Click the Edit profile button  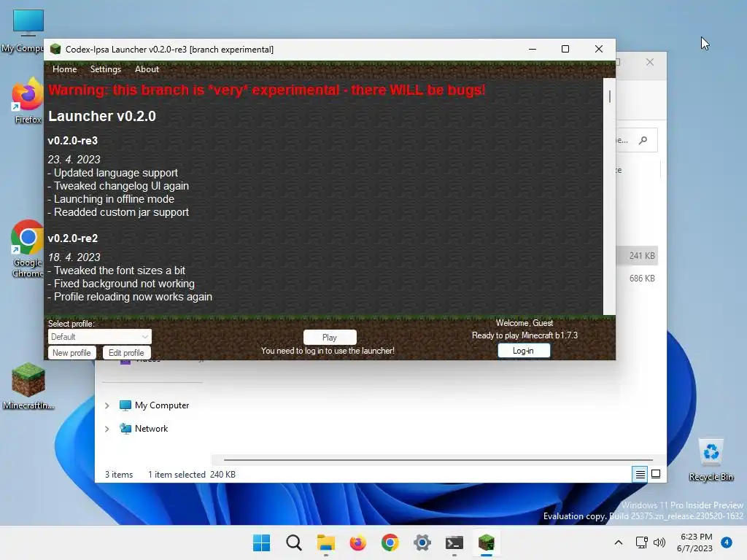pos(126,353)
